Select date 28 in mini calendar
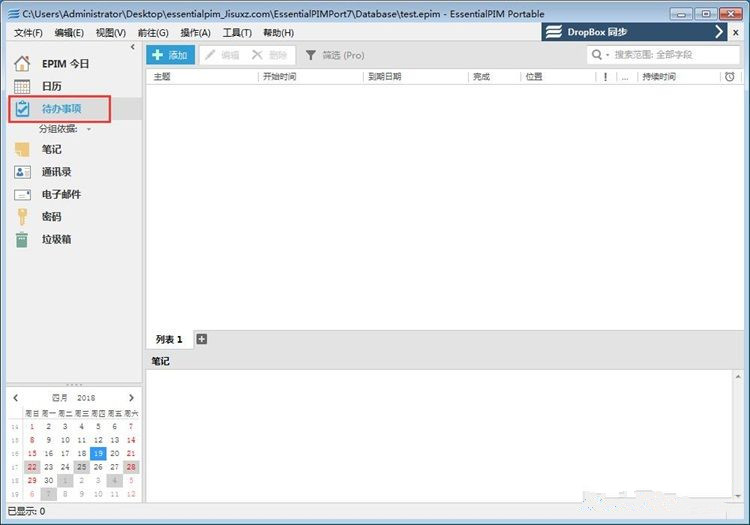The width and height of the screenshot is (750, 525). (131, 467)
